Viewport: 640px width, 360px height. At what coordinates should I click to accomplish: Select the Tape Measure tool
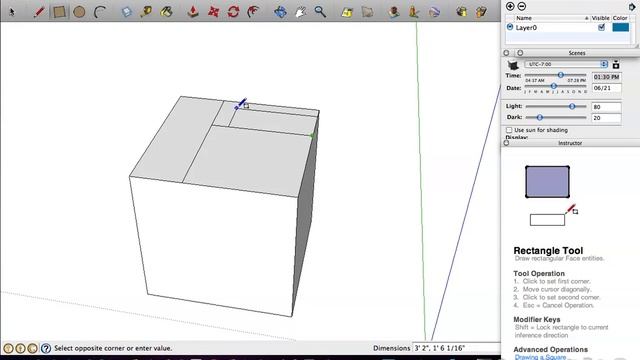click(146, 11)
